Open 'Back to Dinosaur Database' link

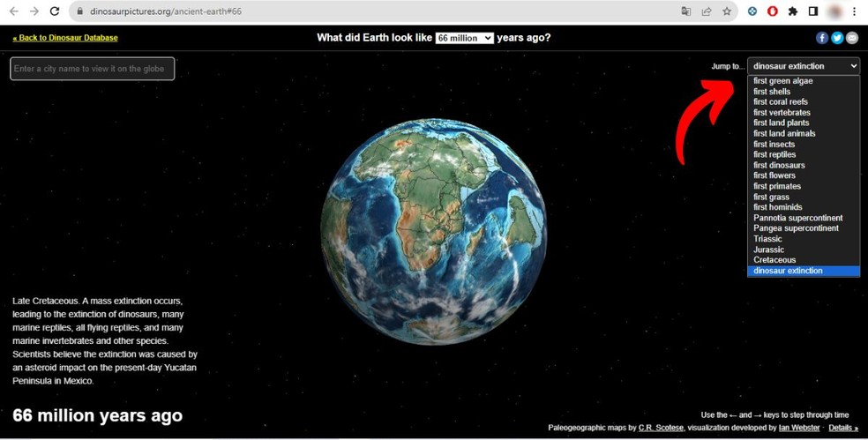tap(65, 38)
